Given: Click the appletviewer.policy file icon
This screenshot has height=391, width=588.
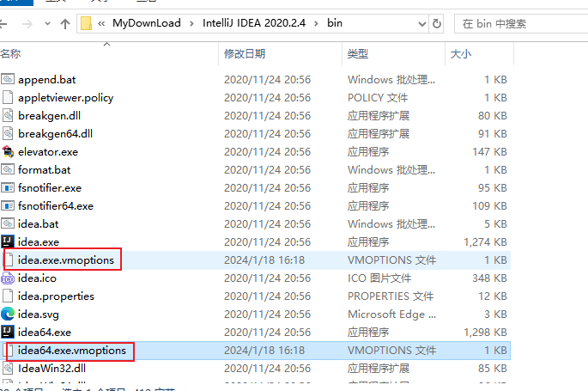Looking at the screenshot, I should tap(8, 97).
